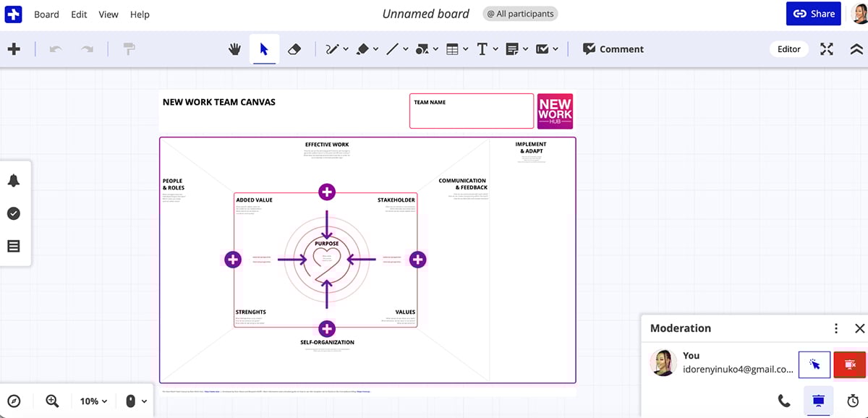Insert a table onto the board
The width and height of the screenshot is (868, 418).
click(x=454, y=48)
